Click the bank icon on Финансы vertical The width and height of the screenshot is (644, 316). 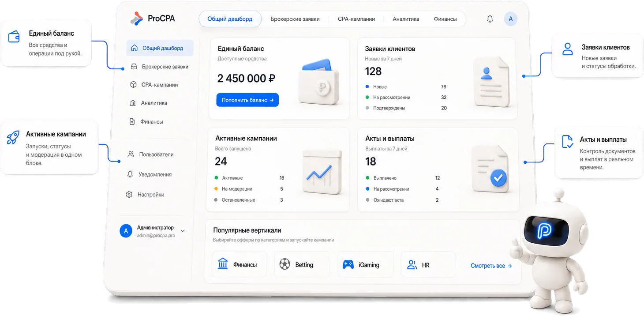point(223,263)
